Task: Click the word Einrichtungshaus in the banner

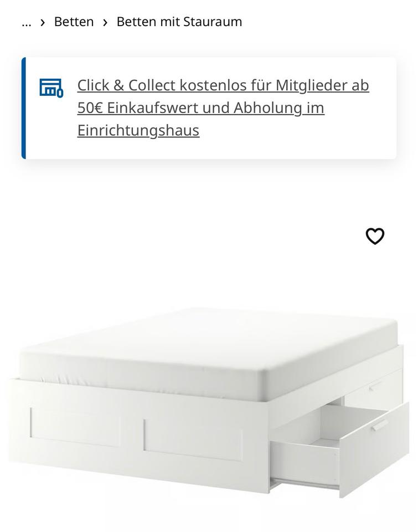Action: coord(138,130)
